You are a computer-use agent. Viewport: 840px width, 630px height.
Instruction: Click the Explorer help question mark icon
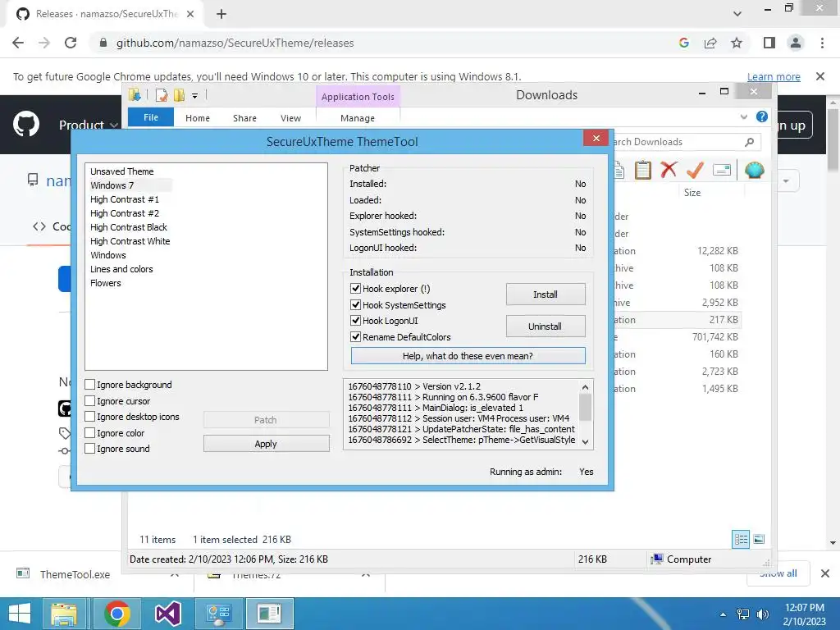pyautogui.click(x=762, y=116)
